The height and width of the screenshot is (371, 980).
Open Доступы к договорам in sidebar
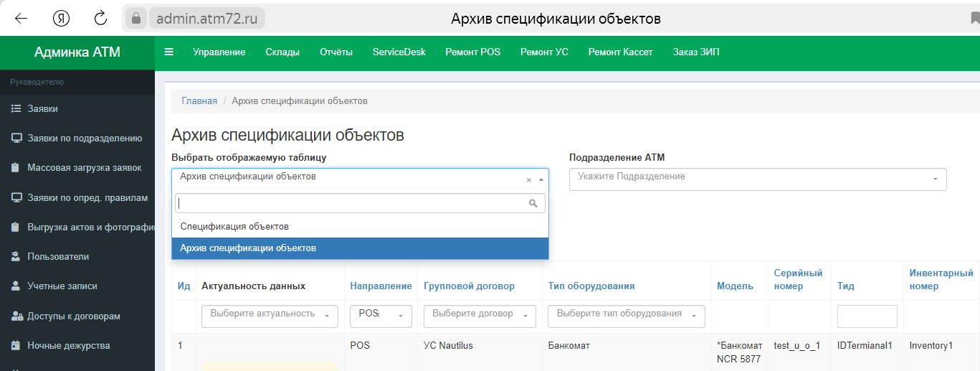[73, 316]
